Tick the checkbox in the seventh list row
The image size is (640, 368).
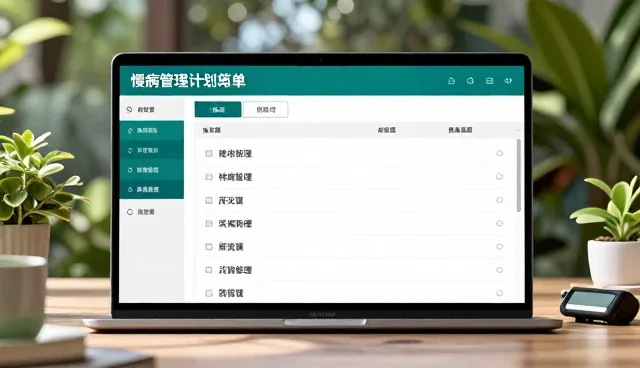pyautogui.click(x=209, y=293)
